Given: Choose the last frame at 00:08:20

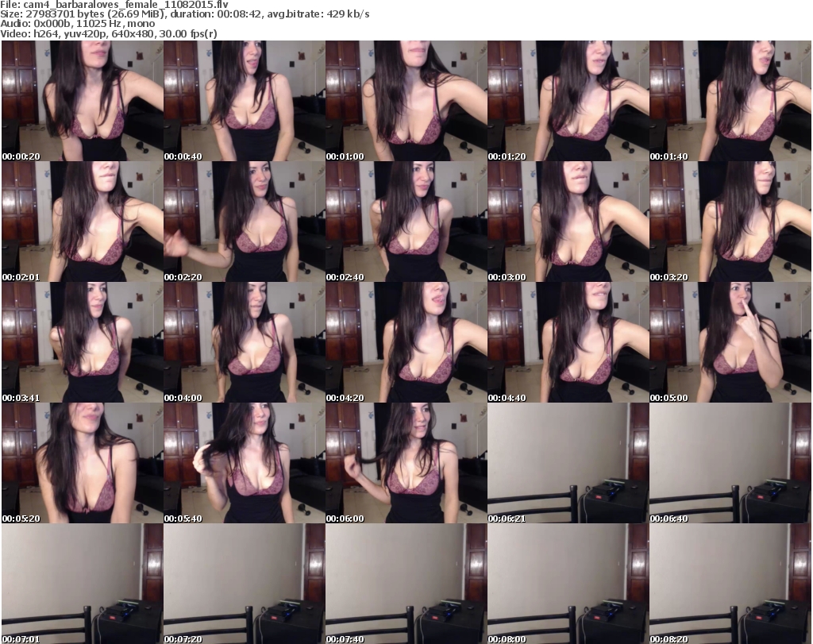Looking at the screenshot, I should pyautogui.click(x=730, y=584).
